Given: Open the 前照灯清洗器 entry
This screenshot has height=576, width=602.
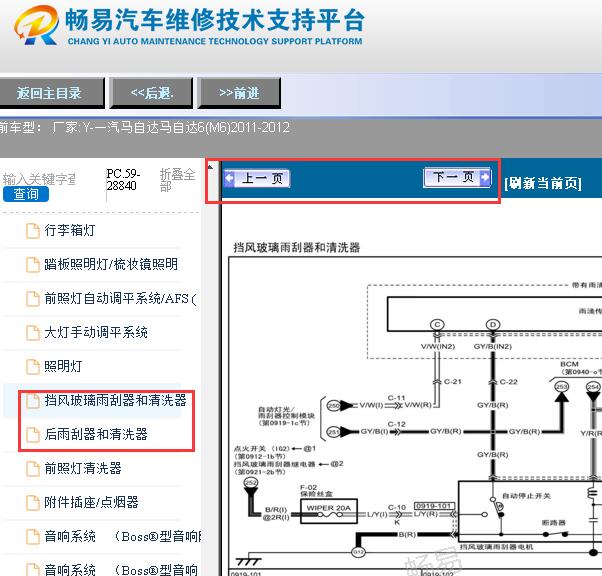Looking at the screenshot, I should [x=83, y=468].
